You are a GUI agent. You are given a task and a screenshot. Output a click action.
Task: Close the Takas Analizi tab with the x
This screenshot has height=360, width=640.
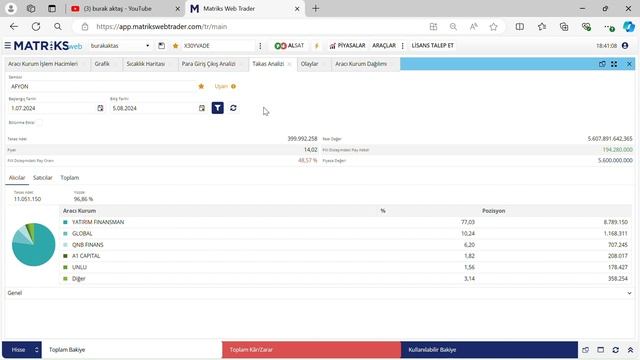(x=289, y=64)
